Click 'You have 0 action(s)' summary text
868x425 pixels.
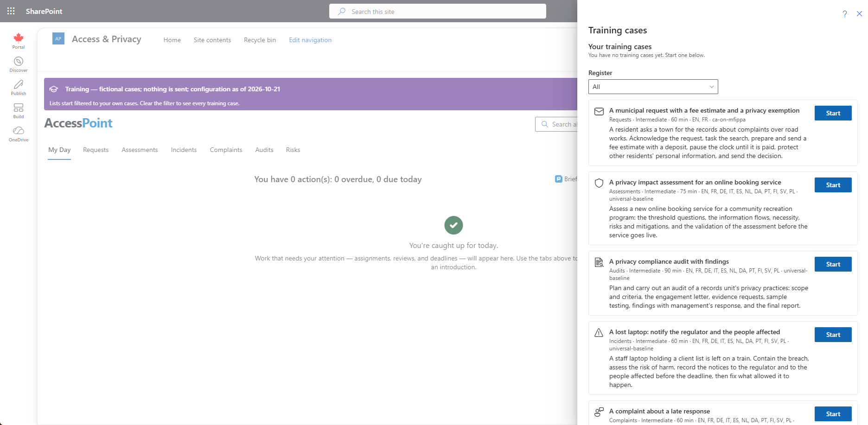338,179
